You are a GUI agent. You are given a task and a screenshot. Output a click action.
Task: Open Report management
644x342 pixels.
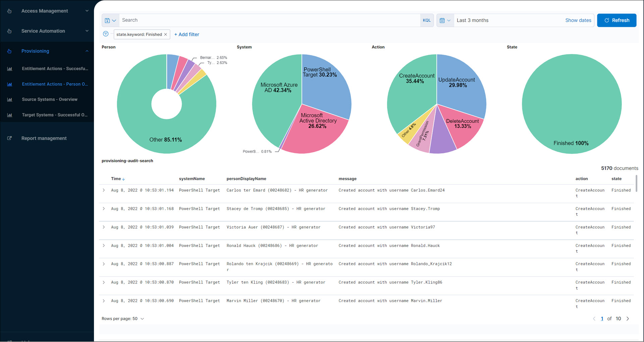point(44,138)
